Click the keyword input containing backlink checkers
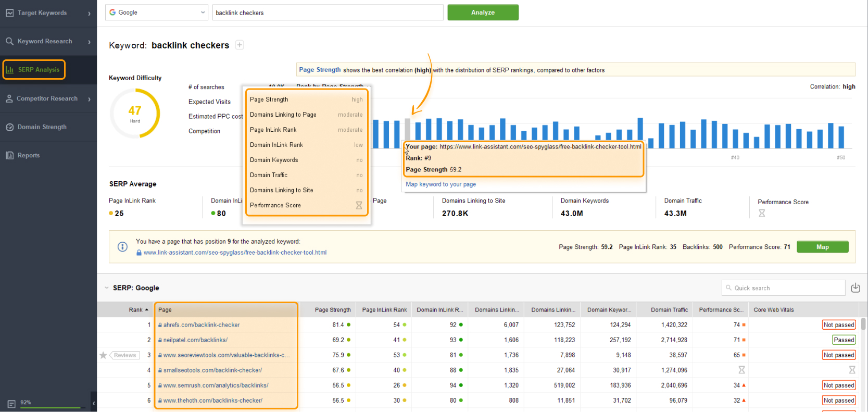Screen dimensions: 868x412 pos(328,13)
